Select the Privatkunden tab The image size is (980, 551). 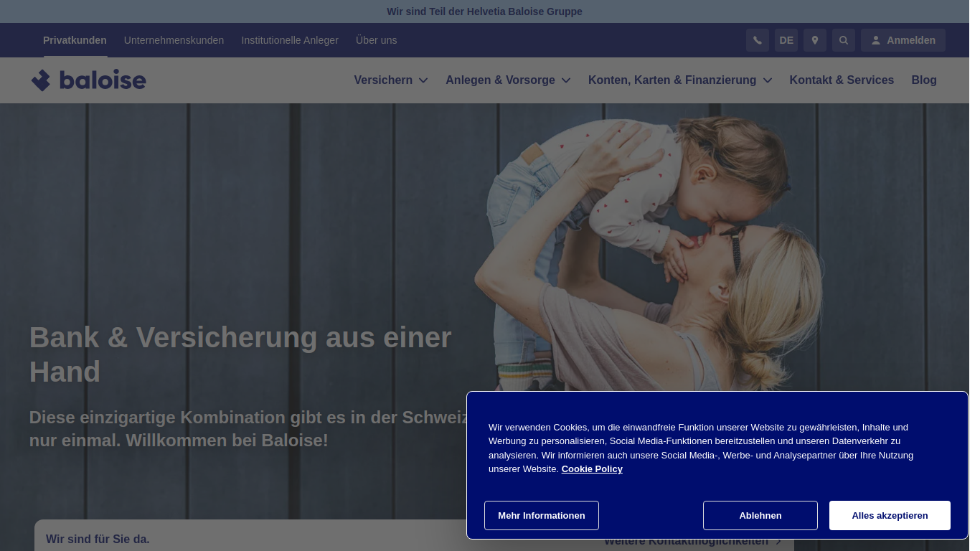point(75,40)
